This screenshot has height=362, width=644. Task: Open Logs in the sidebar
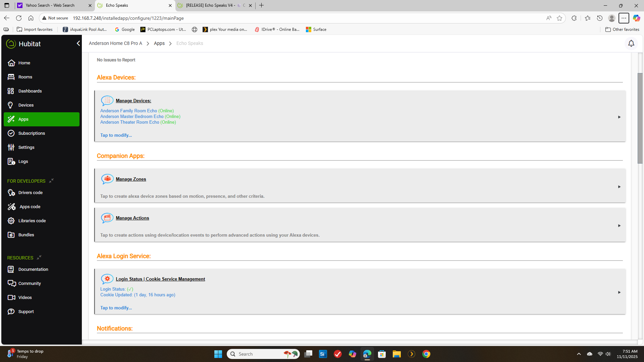coord(23,162)
